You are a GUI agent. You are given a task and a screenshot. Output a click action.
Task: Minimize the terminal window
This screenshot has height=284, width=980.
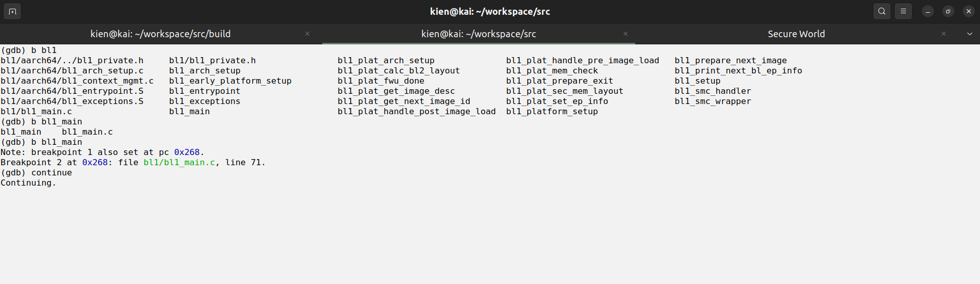(x=927, y=11)
